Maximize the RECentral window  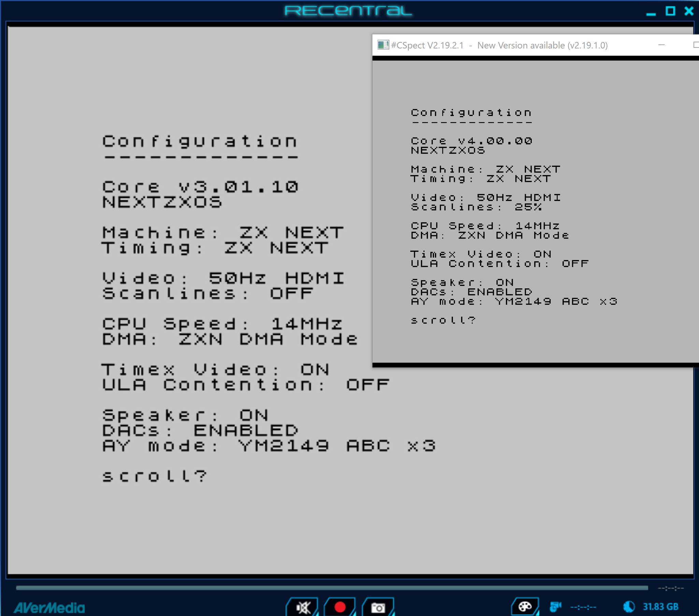670,11
